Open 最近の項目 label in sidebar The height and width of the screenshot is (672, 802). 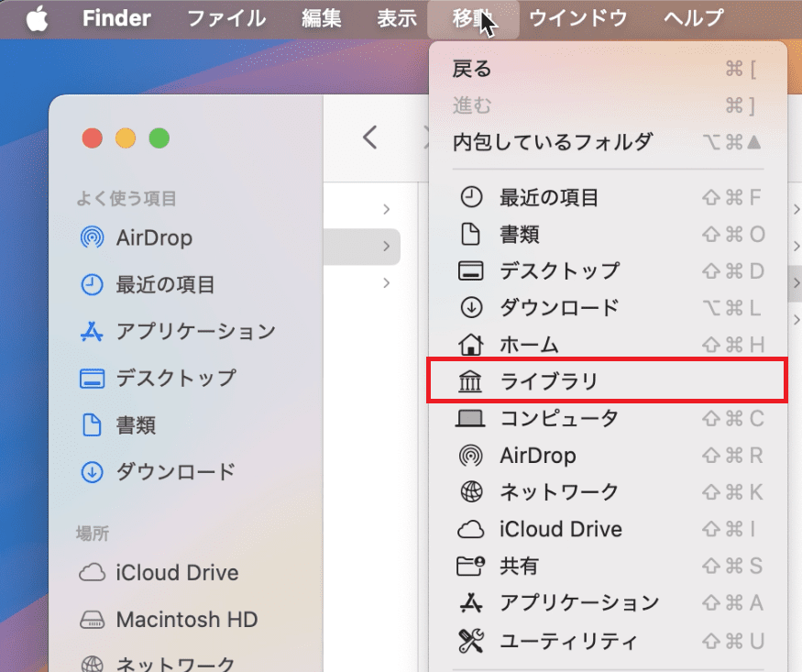point(165,285)
